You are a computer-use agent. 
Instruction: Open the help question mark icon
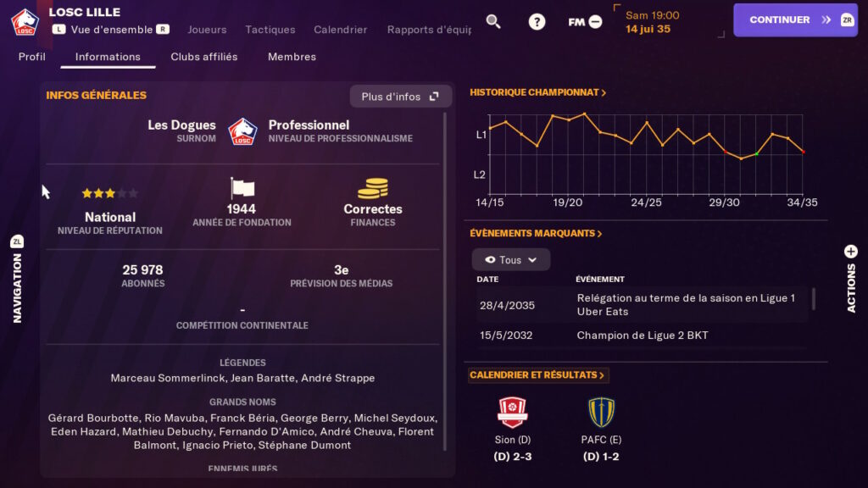537,21
